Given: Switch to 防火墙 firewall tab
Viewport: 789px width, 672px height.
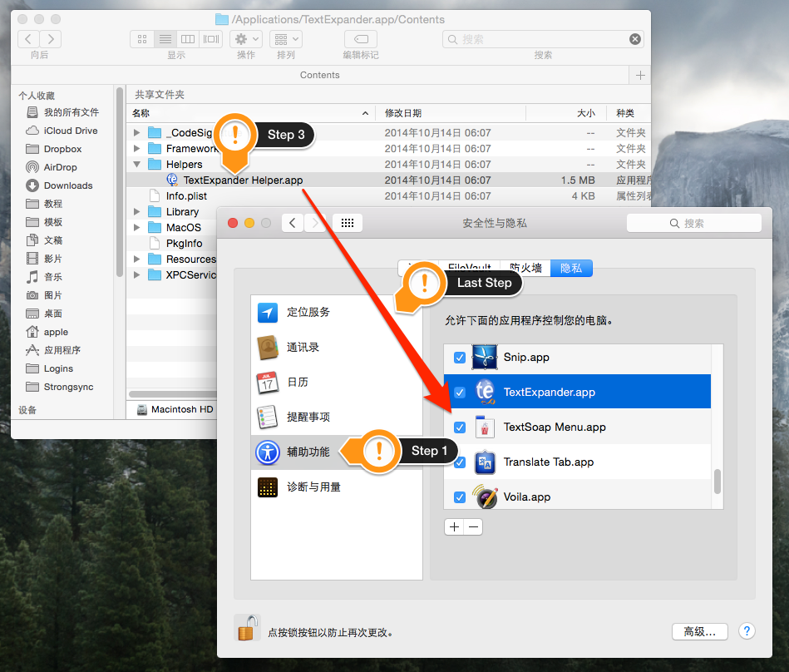Looking at the screenshot, I should click(525, 268).
